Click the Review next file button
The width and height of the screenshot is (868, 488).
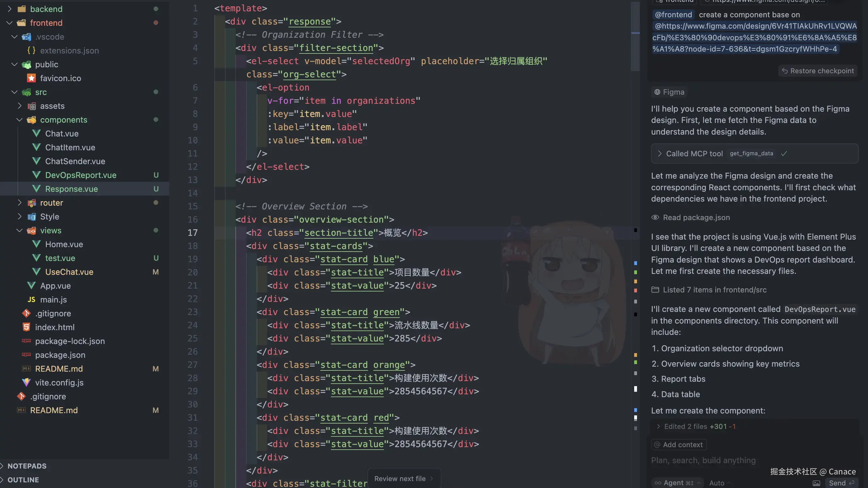403,479
